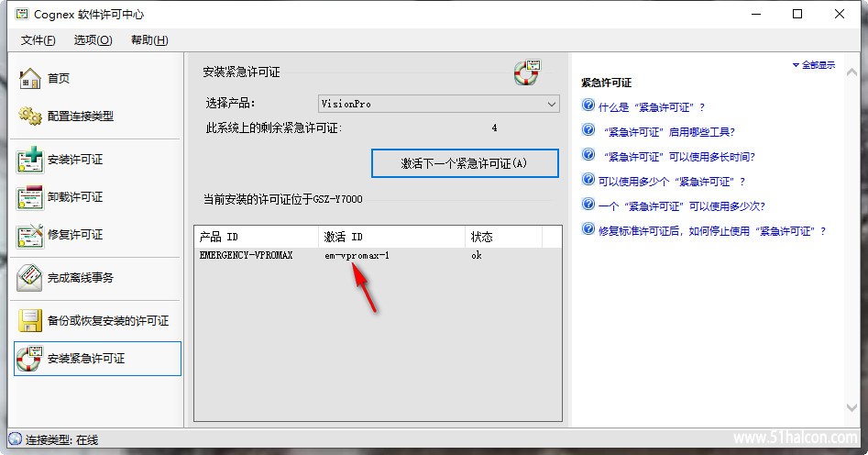Screen dimensions: 868x455
Task: Open the 选项(O) menu
Action: tap(93, 40)
